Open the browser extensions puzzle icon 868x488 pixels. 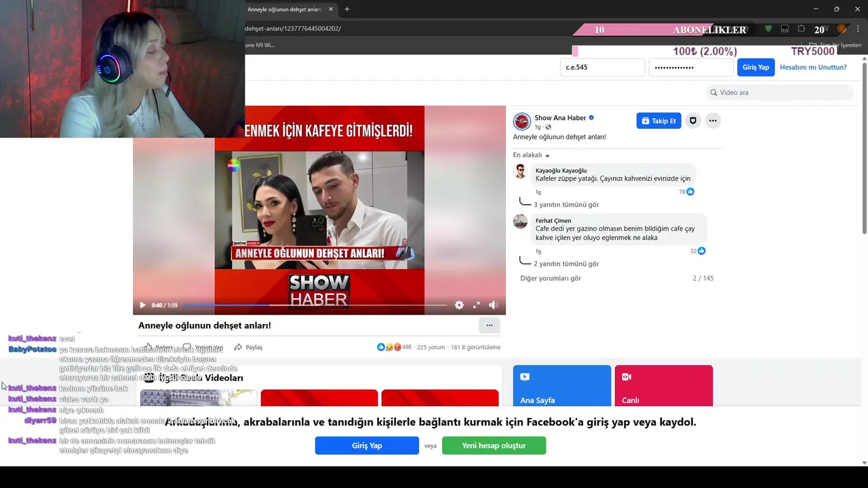click(801, 28)
